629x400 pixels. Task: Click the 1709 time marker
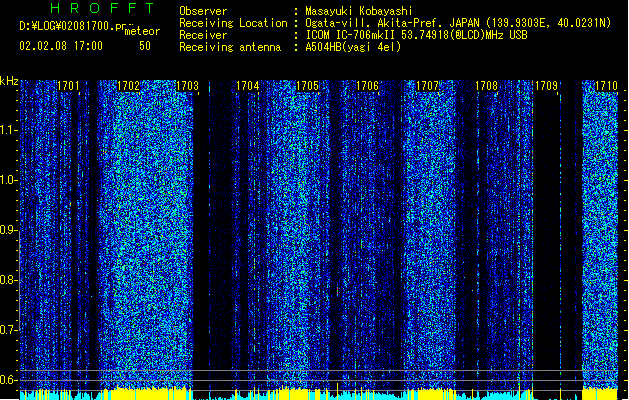546,86
